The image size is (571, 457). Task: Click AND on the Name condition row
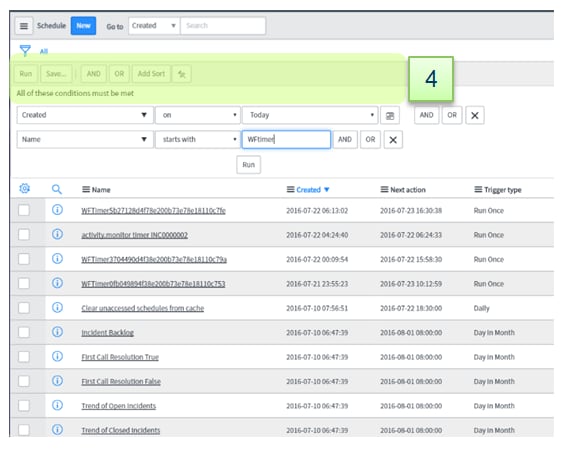tap(345, 140)
